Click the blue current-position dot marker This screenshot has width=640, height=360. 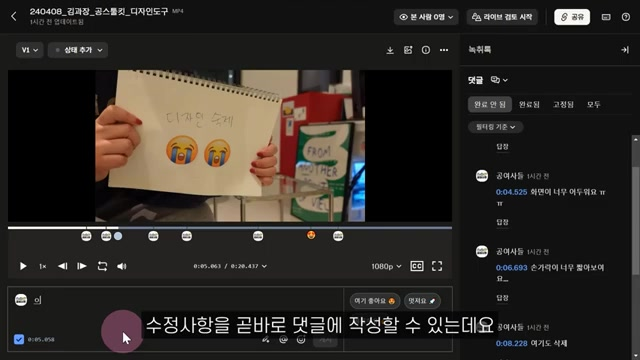pyautogui.click(x=118, y=236)
